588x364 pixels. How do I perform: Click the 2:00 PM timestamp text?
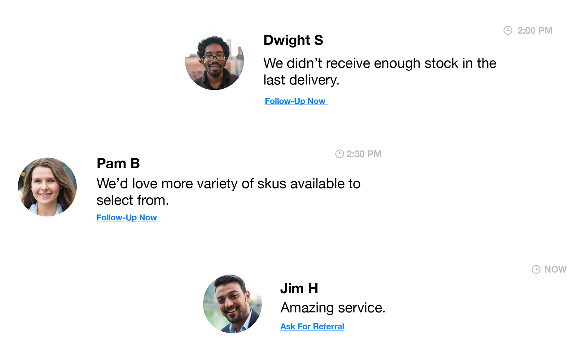point(534,31)
